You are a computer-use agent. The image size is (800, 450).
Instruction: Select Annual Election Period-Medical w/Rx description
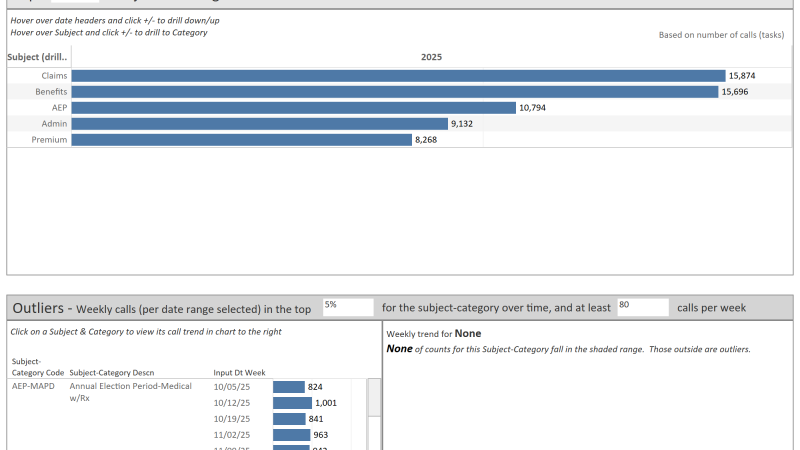pos(131,392)
